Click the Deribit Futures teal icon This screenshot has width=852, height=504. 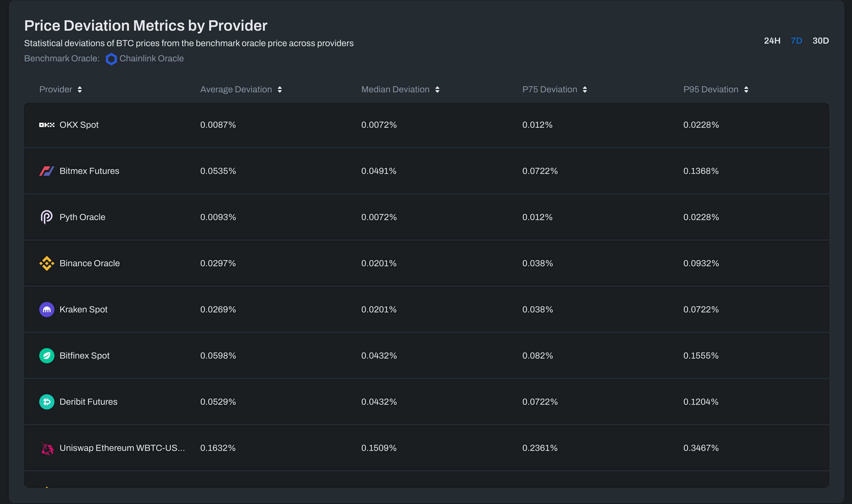[x=47, y=402]
